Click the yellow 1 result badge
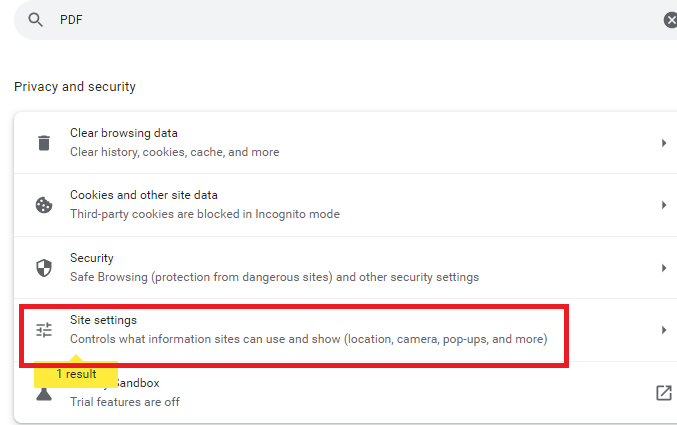 click(76, 374)
